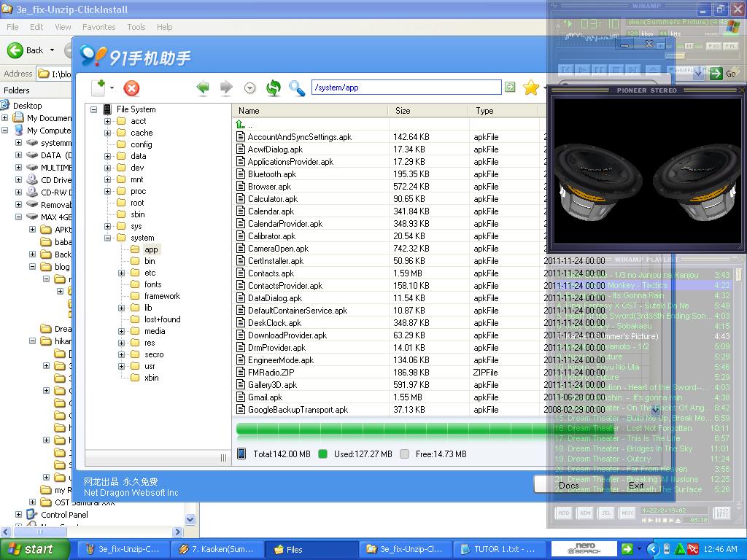Viewport: 747px width, 560px height.
Task: Select the framework folder in the tree
Action: pyautogui.click(x=163, y=296)
